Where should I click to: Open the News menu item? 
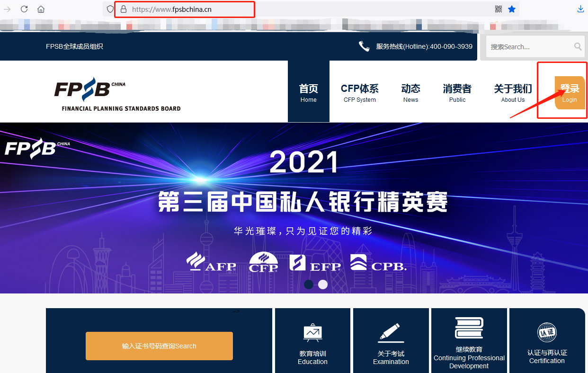410,93
